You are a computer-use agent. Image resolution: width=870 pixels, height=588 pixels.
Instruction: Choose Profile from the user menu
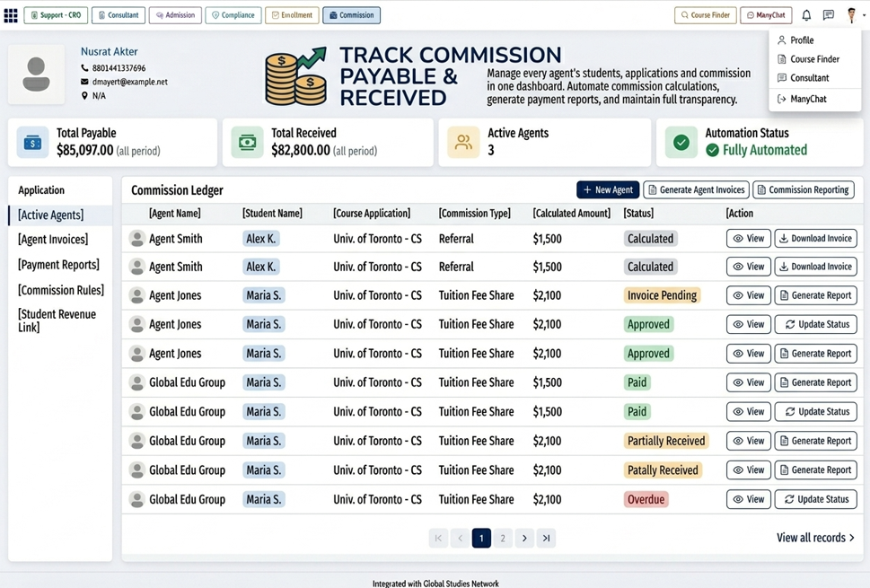click(x=802, y=39)
